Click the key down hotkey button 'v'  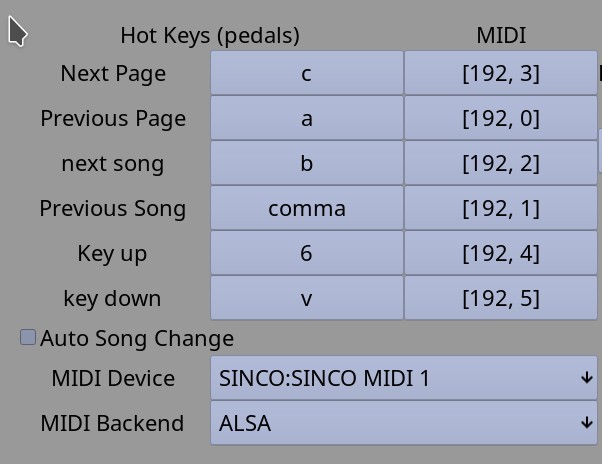click(x=307, y=298)
